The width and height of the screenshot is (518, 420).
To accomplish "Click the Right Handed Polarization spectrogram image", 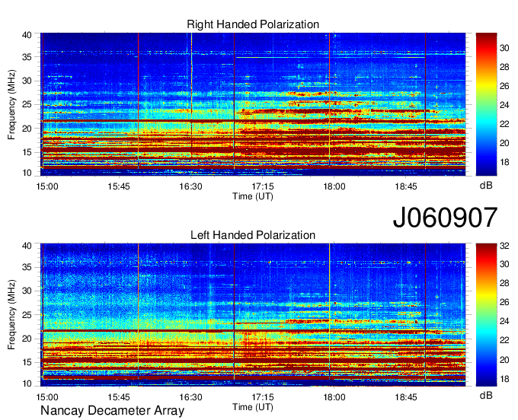I will tap(253, 104).
